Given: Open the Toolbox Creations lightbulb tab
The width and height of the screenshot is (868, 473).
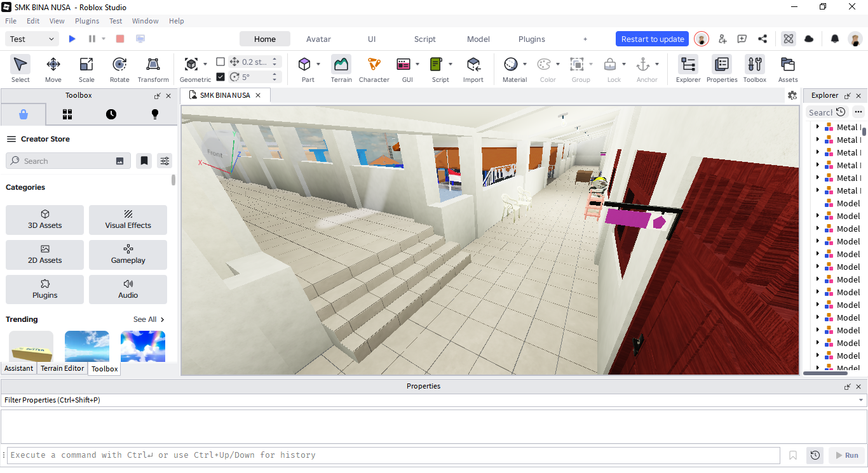Looking at the screenshot, I should coord(155,114).
